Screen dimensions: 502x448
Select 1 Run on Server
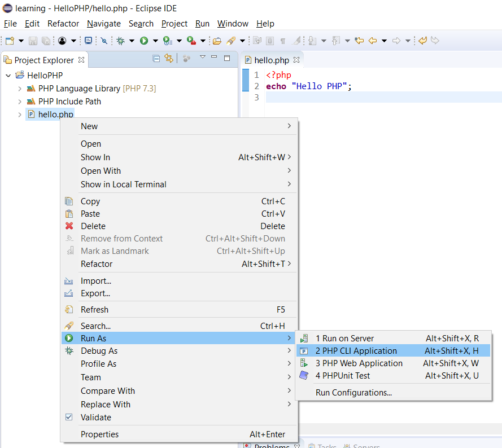394,338
